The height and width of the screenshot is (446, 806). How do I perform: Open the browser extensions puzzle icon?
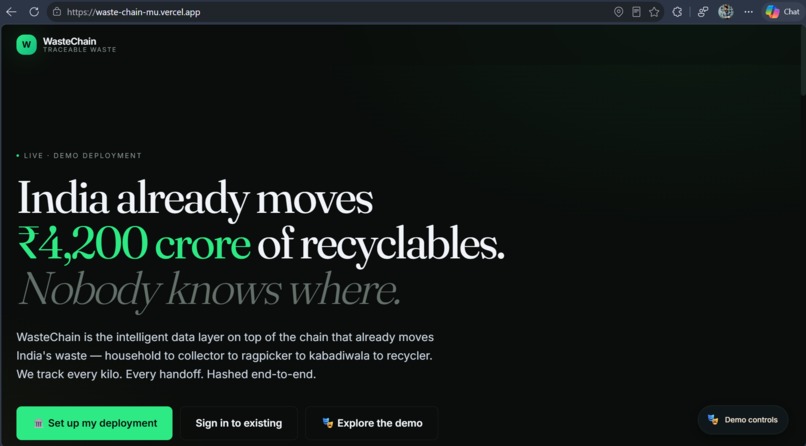pos(677,12)
